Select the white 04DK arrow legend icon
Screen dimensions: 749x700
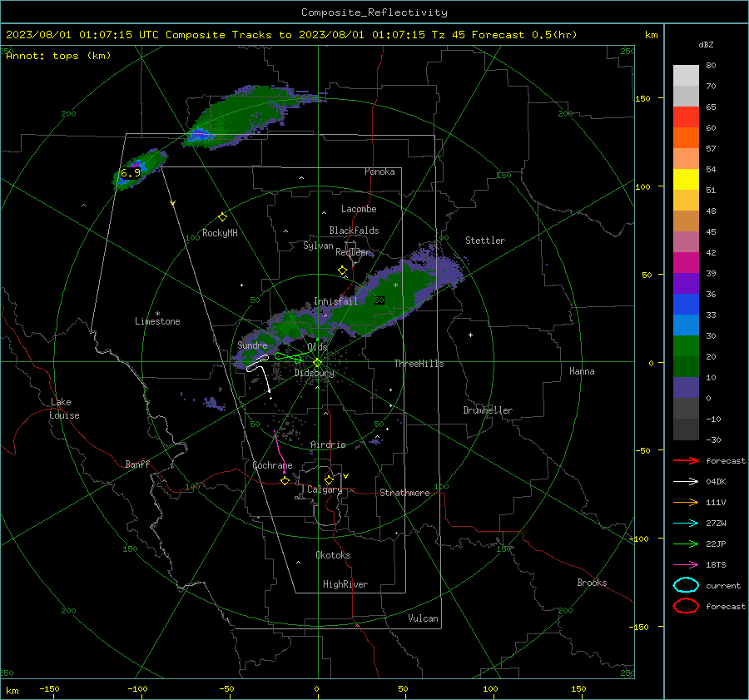point(686,481)
